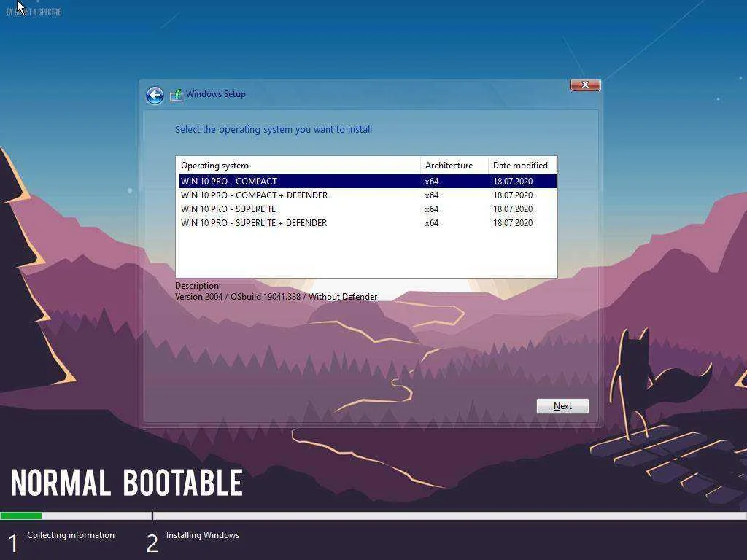This screenshot has height=560, width=747.
Task: Click 'Select the operating system' heading
Action: [x=274, y=130]
